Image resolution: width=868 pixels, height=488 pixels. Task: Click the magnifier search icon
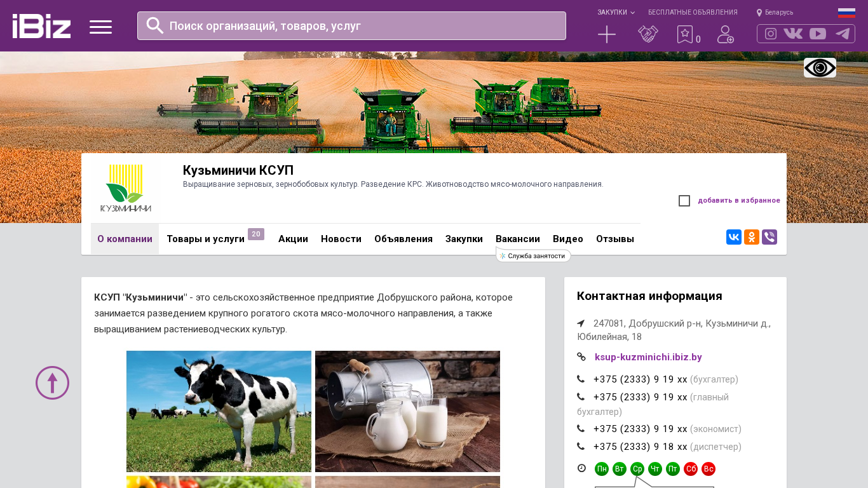155,25
